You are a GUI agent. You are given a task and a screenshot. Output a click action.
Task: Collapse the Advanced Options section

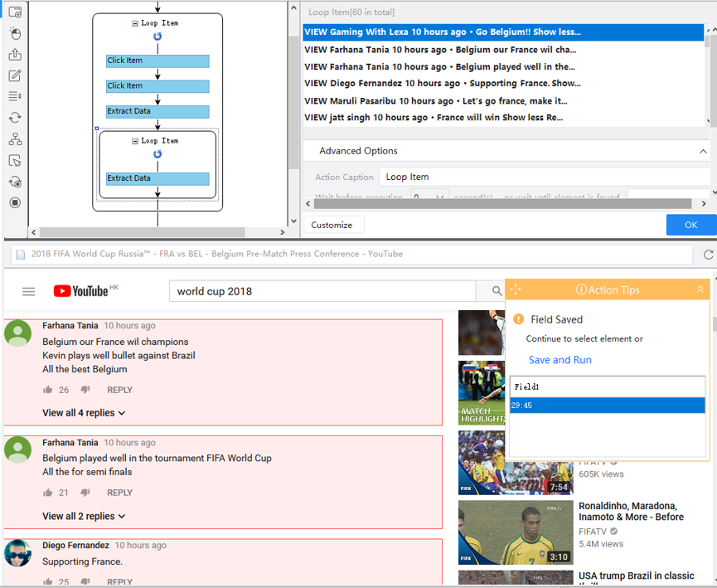(x=703, y=152)
